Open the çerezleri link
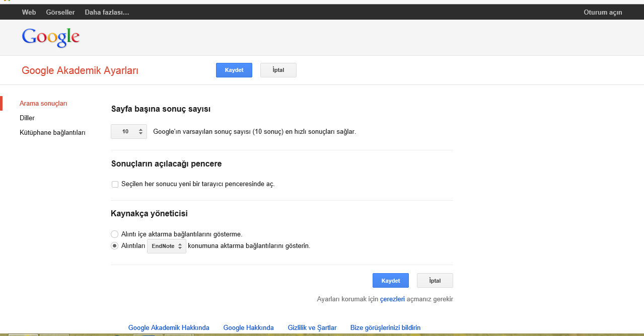 (392, 299)
